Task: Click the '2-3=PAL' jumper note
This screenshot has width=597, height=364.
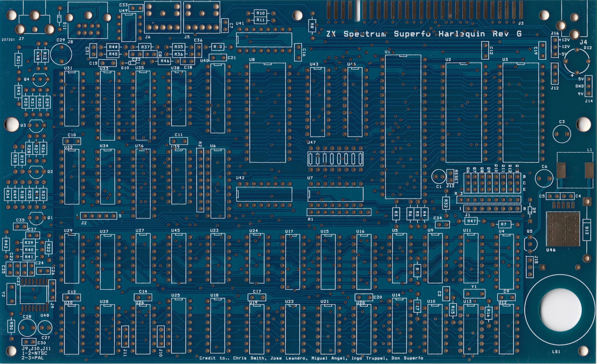Action: coord(33,357)
